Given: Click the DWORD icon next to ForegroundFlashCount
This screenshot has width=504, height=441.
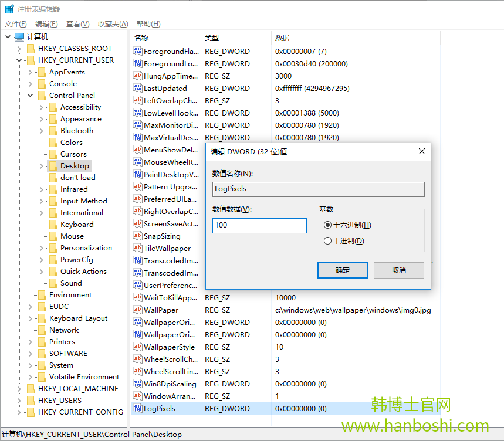Looking at the screenshot, I should [138, 51].
